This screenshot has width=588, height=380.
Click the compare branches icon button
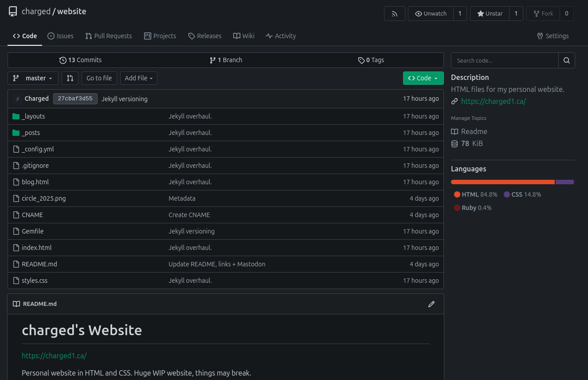pyautogui.click(x=70, y=78)
